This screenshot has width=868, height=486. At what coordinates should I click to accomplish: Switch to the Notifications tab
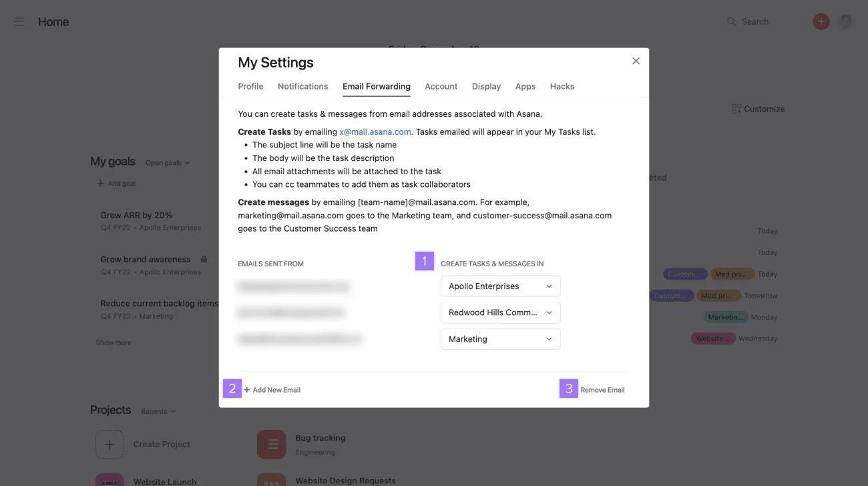point(302,86)
